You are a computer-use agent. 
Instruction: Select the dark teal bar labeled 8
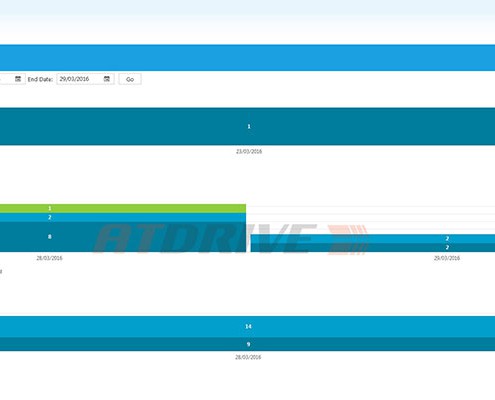pos(123,237)
